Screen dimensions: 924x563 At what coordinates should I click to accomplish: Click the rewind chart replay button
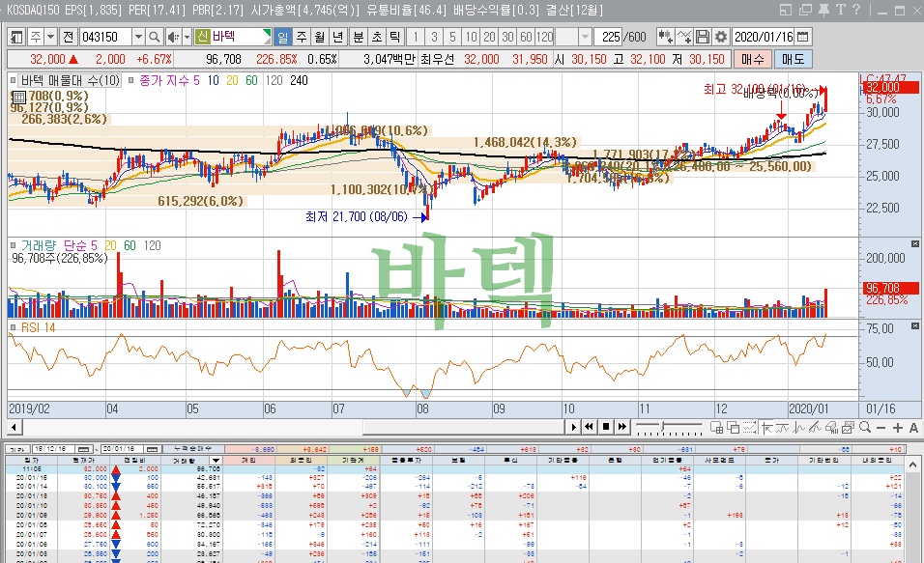589,427
